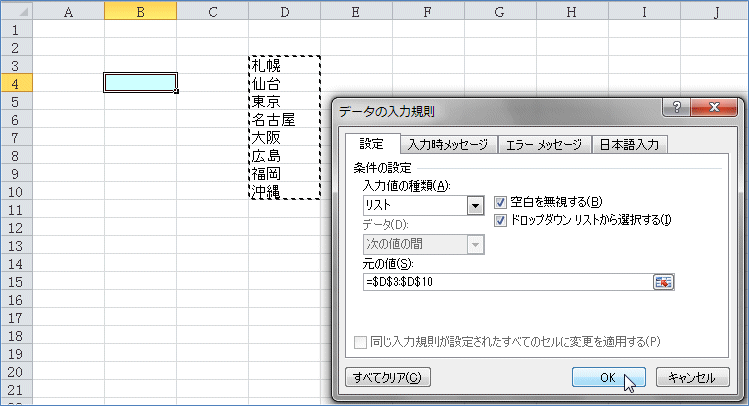Select row 11 header
The height and width of the screenshot is (406, 749).
(x=16, y=209)
